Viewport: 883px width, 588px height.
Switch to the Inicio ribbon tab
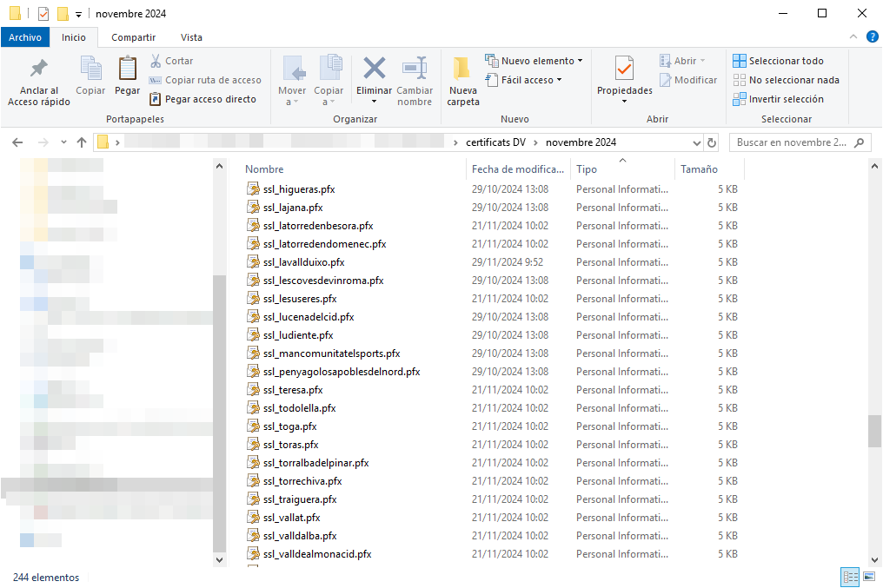[74, 37]
